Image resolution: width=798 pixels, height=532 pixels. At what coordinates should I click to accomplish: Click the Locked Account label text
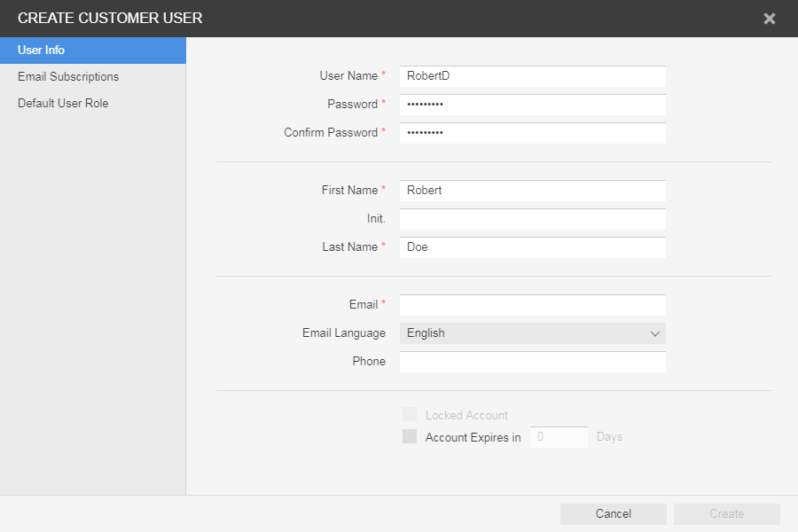point(466,416)
